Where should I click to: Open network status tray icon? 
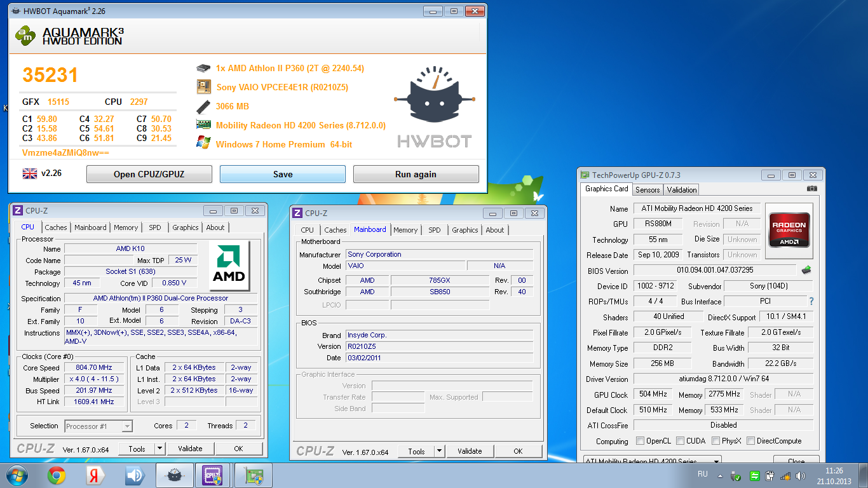click(785, 475)
